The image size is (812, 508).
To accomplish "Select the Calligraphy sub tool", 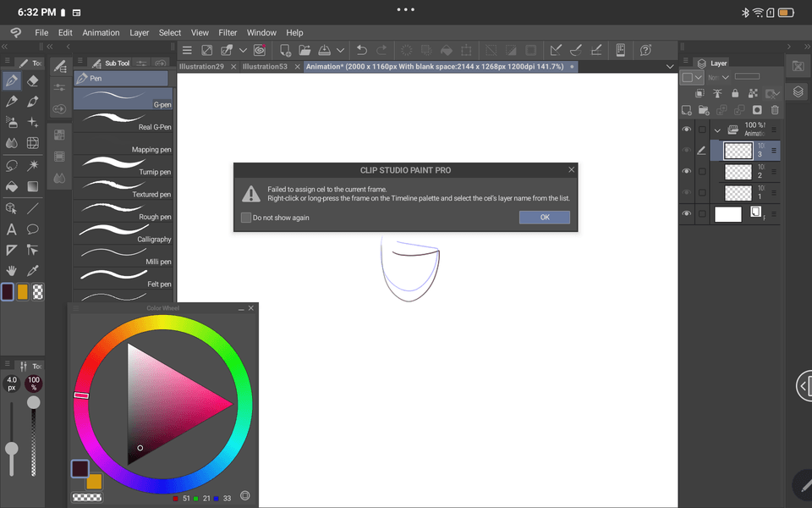I will point(123,234).
